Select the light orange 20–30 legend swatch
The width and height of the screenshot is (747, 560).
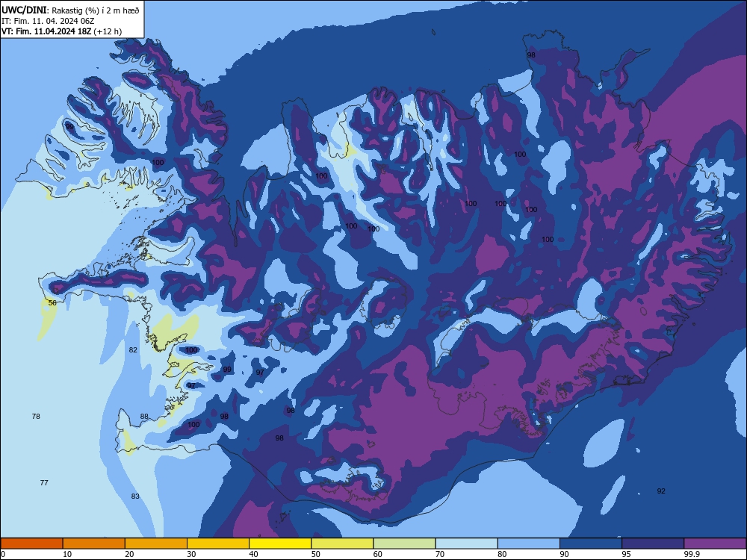156,544
